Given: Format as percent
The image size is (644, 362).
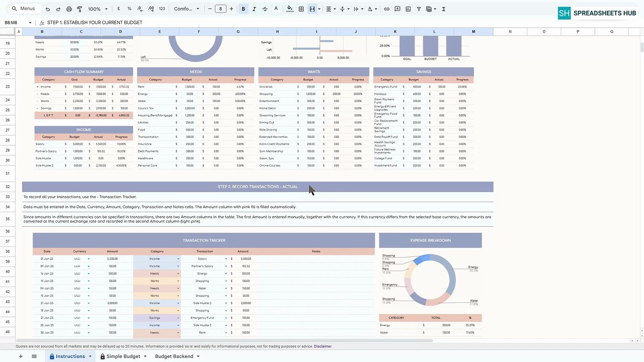Looking at the screenshot, I should [129, 9].
